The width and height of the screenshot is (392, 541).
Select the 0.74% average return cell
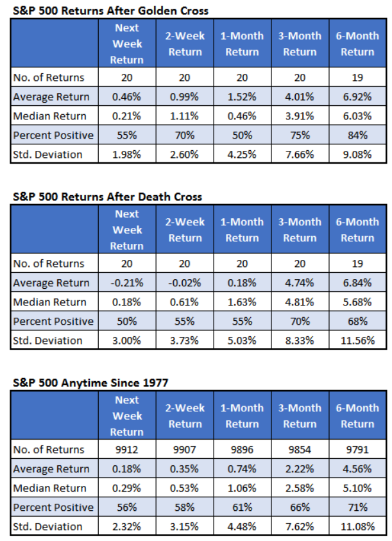point(242,469)
